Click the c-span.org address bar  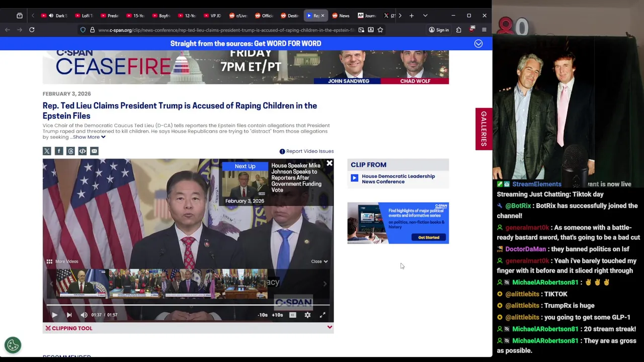[x=226, y=30]
